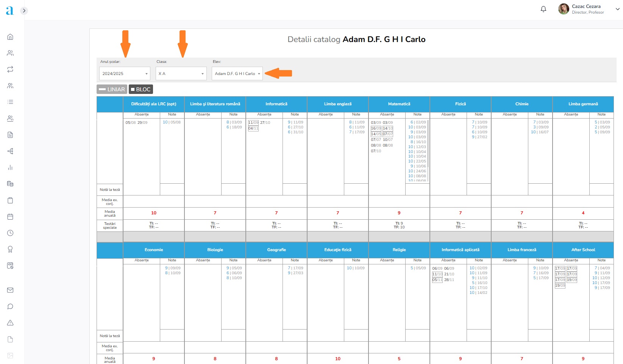Click the warning triangle icon

coord(10,323)
